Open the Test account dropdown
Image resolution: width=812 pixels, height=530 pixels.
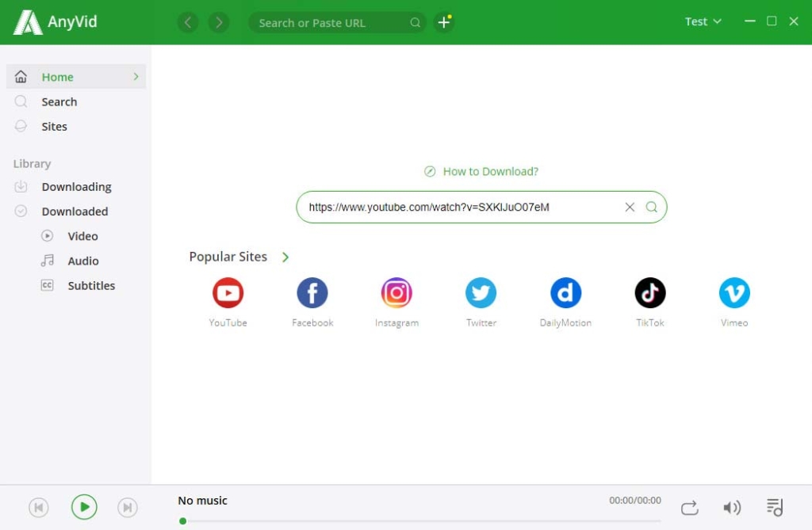pos(703,22)
